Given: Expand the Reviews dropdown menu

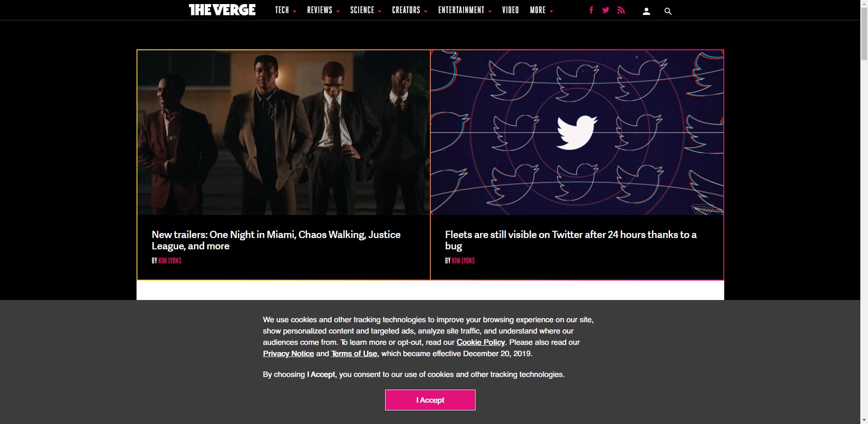Looking at the screenshot, I should click(x=323, y=10).
